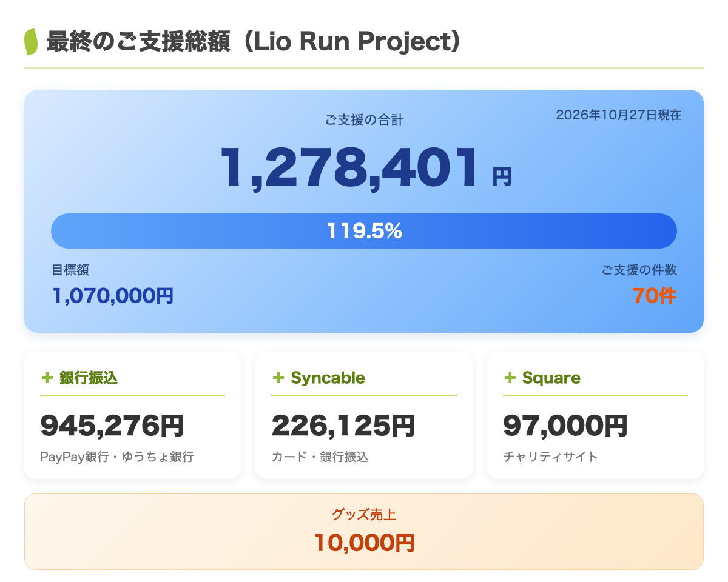Click the plus icon next to Square
Viewport: 728px width, 582px height.
[x=510, y=378]
